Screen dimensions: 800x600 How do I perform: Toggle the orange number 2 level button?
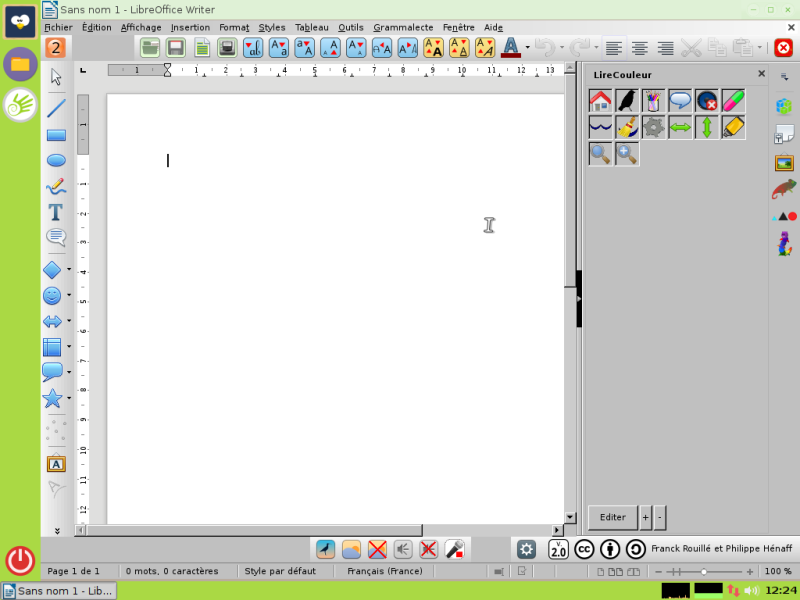pyautogui.click(x=56, y=48)
